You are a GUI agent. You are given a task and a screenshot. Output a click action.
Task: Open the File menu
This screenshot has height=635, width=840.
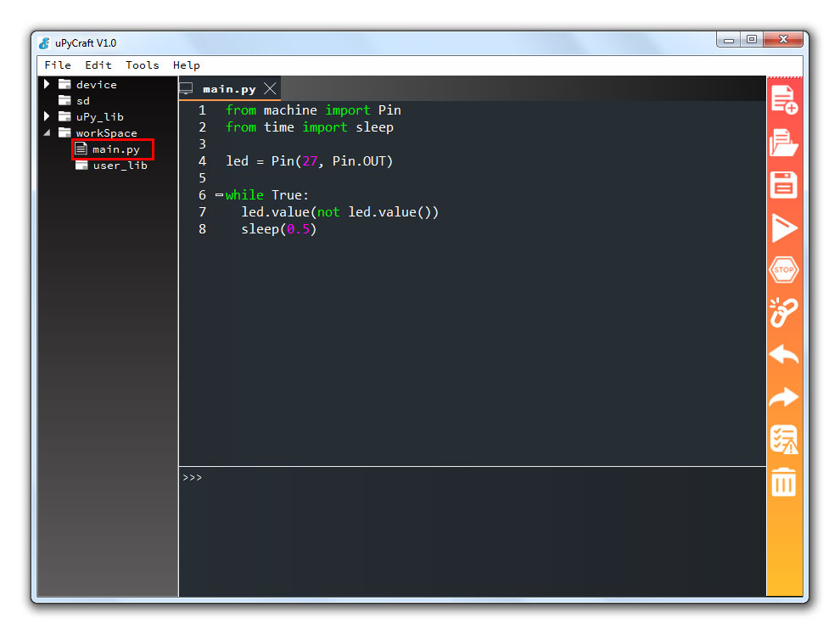coord(58,65)
